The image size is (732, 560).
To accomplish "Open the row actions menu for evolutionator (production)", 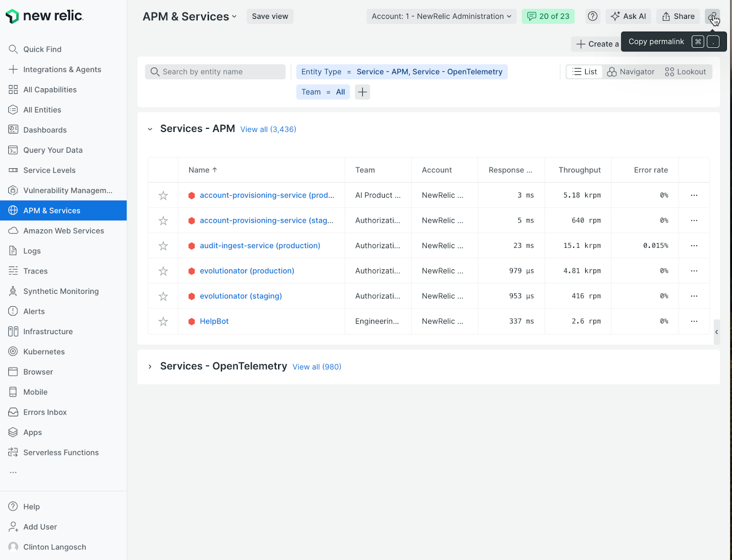I will (x=694, y=271).
